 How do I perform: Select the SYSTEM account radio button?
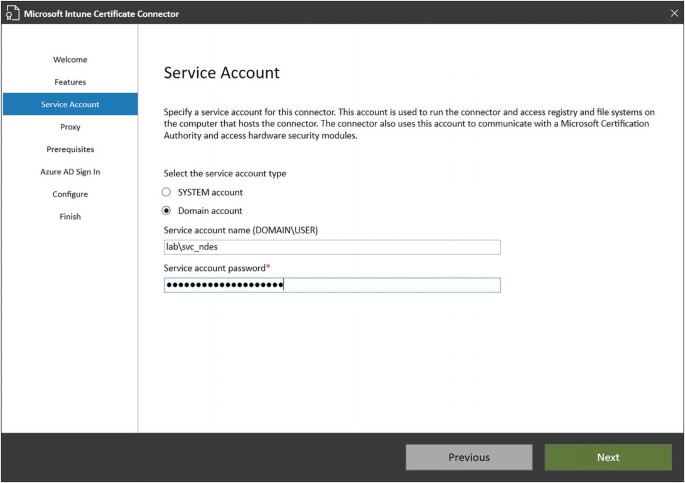pos(167,192)
